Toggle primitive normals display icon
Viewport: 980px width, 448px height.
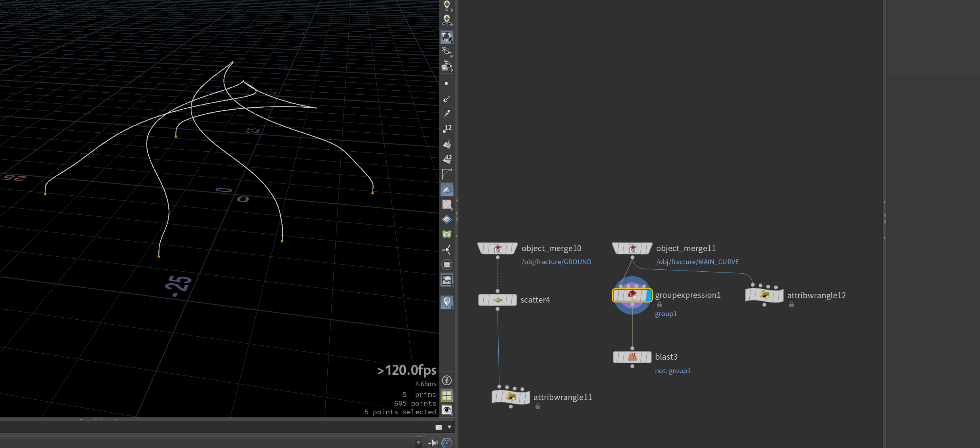pyautogui.click(x=447, y=144)
